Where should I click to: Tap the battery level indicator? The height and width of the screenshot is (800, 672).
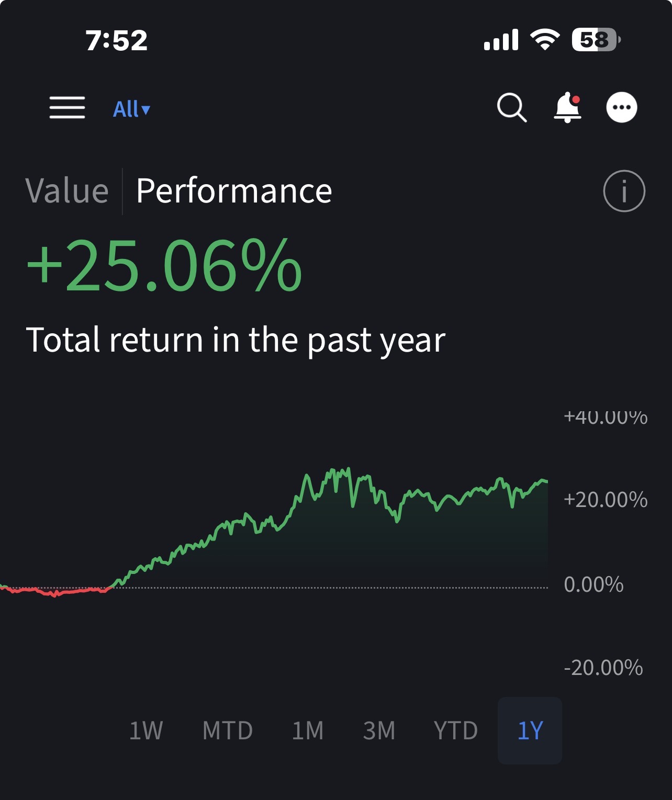coord(596,40)
